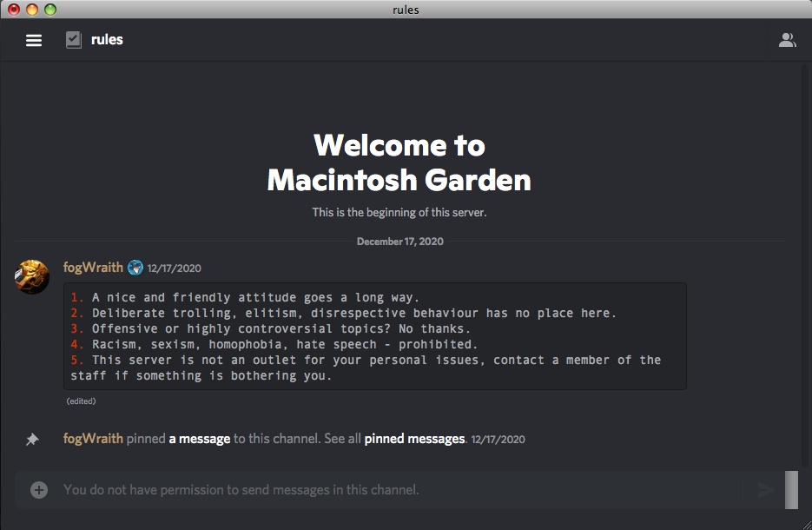Close the window with the red button
Screen dimensions: 812x530
coord(14,10)
